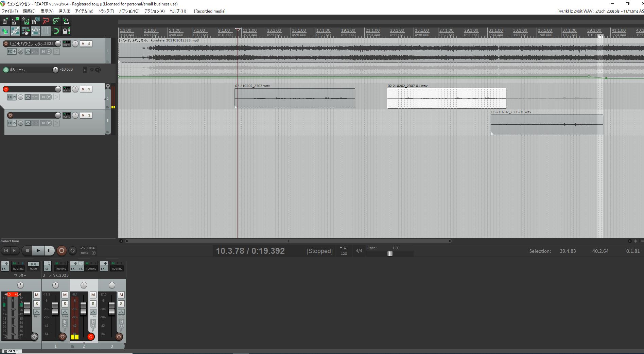Go to project end transport button
Viewport: 644px width, 354px height.
pyautogui.click(x=14, y=251)
